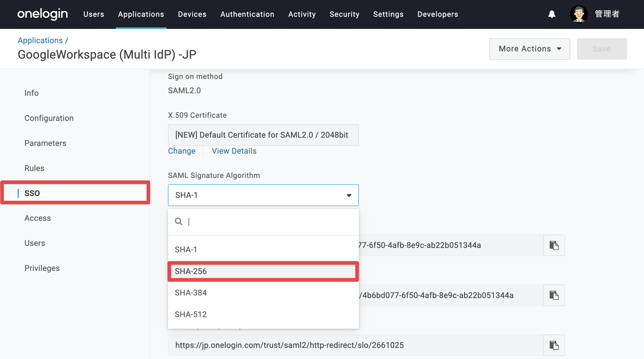Click the OneLogin logo
644x359 pixels.
tap(43, 14)
